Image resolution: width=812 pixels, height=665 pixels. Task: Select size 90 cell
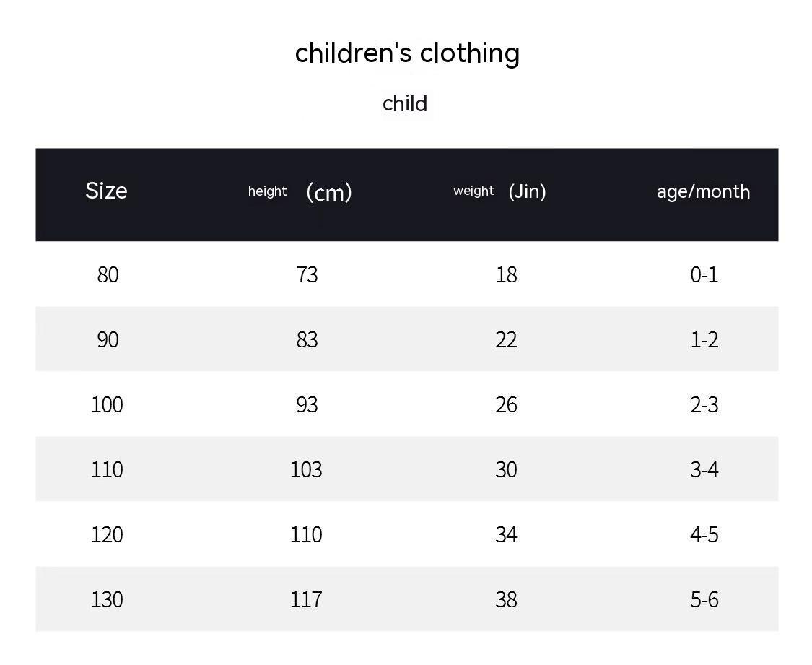click(x=108, y=339)
